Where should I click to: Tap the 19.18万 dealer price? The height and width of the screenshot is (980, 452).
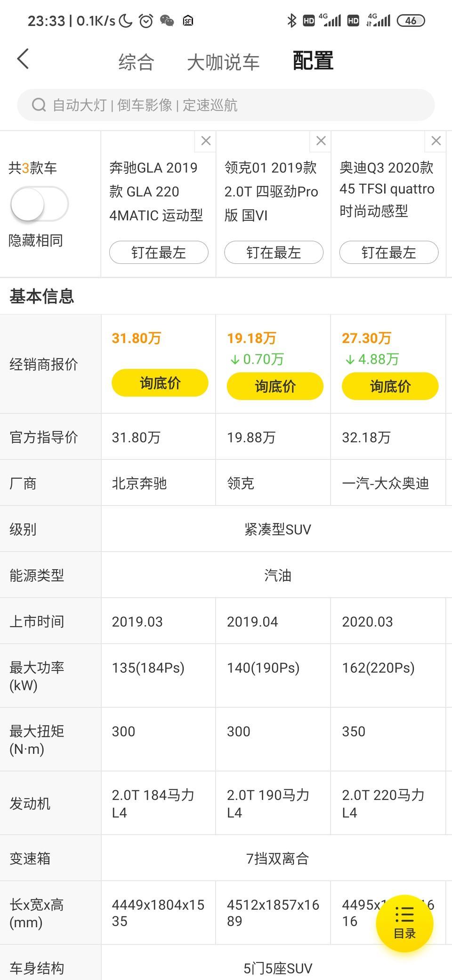pyautogui.click(x=251, y=338)
